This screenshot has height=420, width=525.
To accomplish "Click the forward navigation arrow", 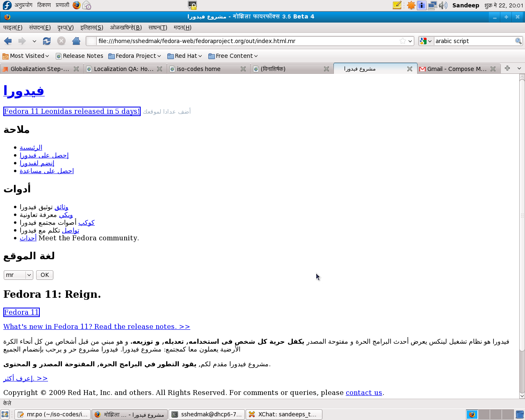I will [x=22, y=41].
